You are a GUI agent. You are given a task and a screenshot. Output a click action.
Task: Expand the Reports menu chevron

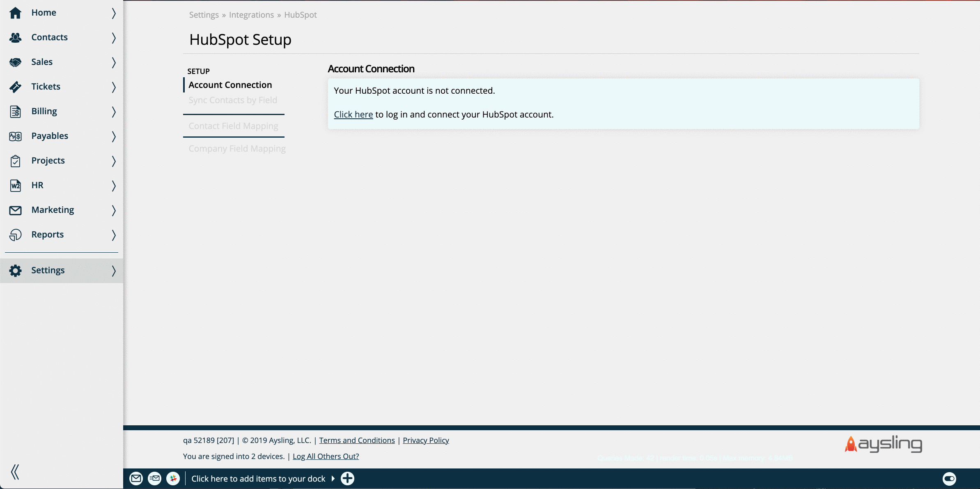coord(114,235)
